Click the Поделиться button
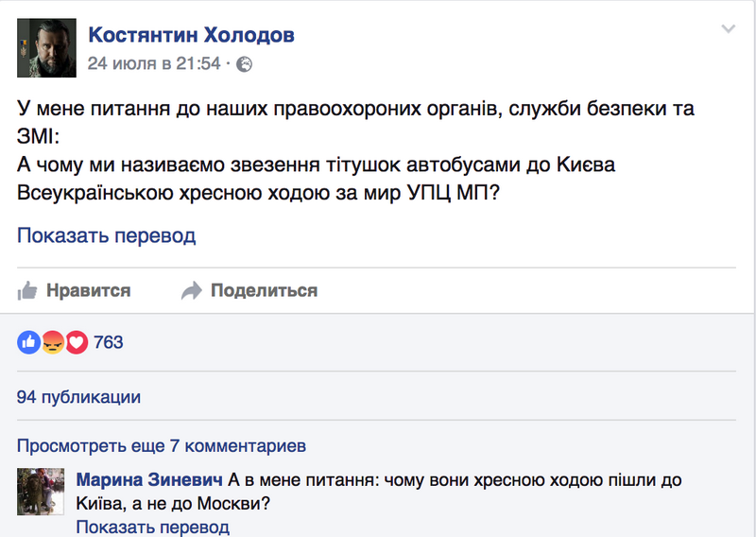 coord(249,290)
